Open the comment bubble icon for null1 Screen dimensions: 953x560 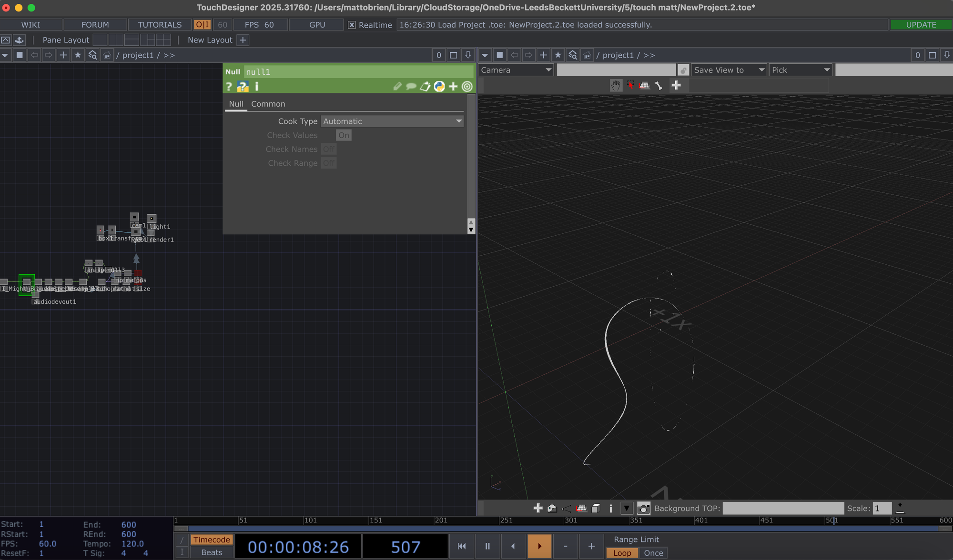[x=411, y=86]
